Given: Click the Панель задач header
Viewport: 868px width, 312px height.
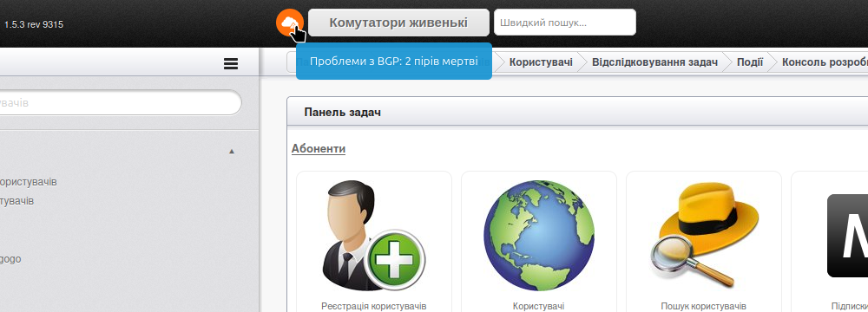Looking at the screenshot, I should coord(342,113).
